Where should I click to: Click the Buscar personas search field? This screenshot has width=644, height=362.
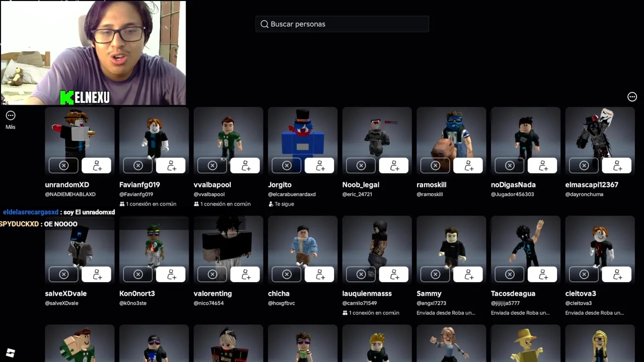(342, 24)
